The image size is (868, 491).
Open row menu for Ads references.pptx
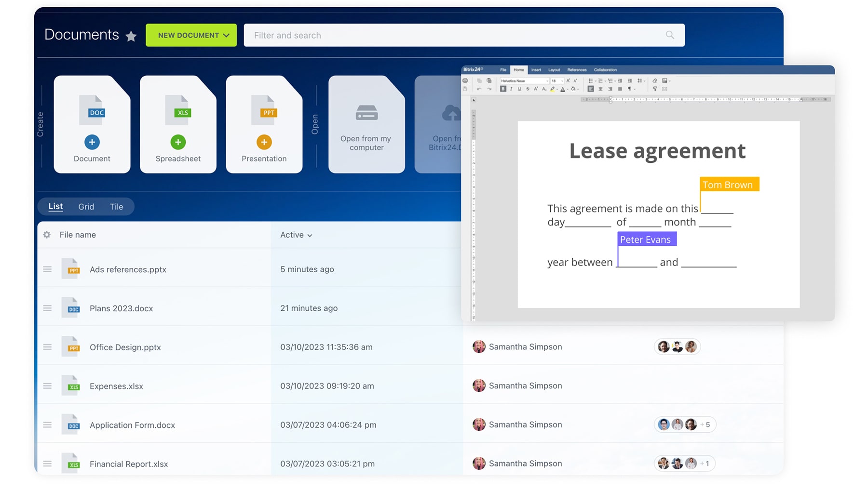(47, 269)
